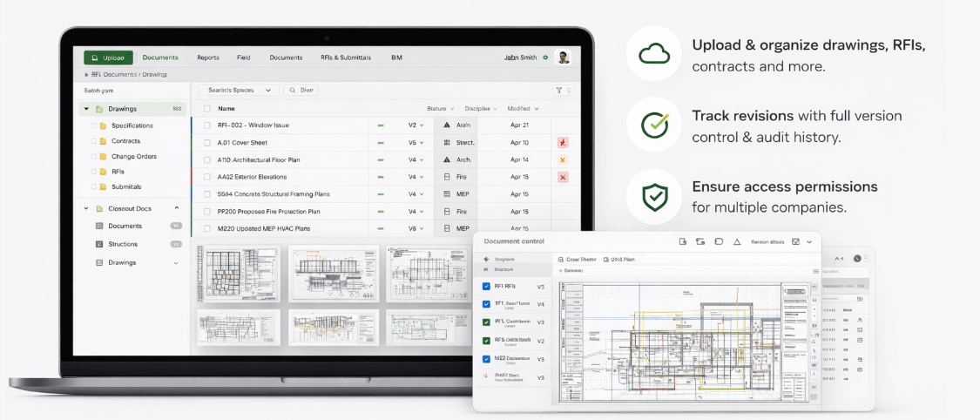This screenshot has height=420, width=980.
Task: Open PP200 Proposed Fire Protection Plan file name
Action: (x=269, y=211)
